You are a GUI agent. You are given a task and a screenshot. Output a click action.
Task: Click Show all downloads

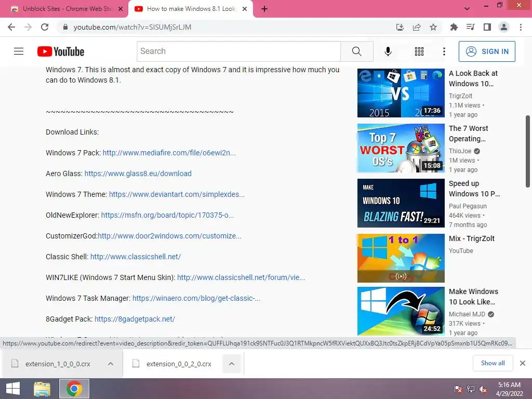coord(493,363)
